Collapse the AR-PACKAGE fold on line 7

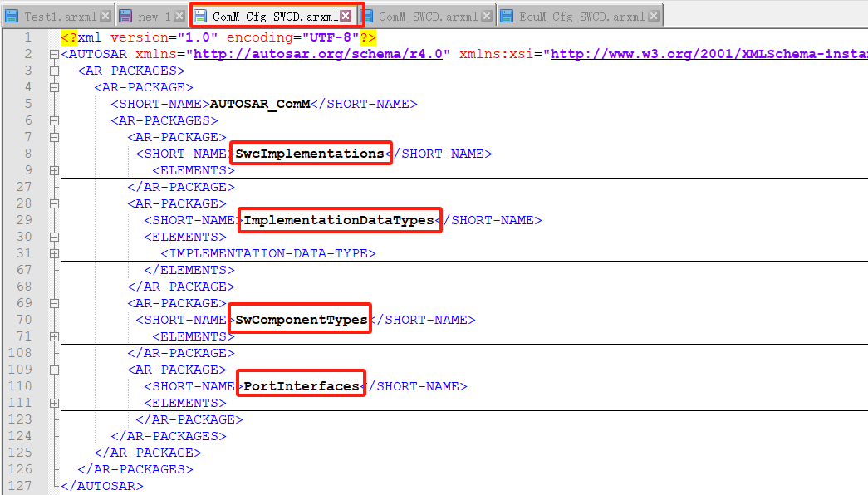(54, 137)
